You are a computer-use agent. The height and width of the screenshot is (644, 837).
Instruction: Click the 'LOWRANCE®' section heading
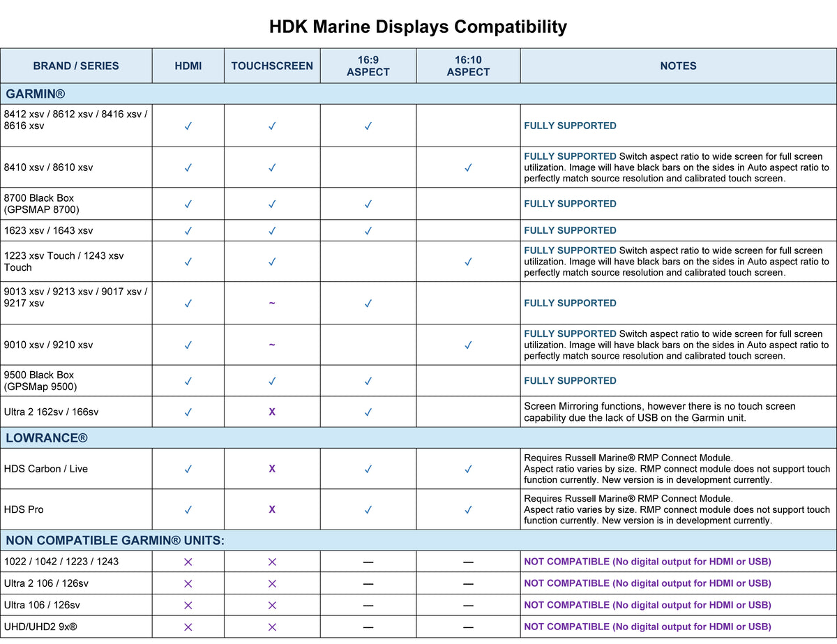tap(47, 438)
